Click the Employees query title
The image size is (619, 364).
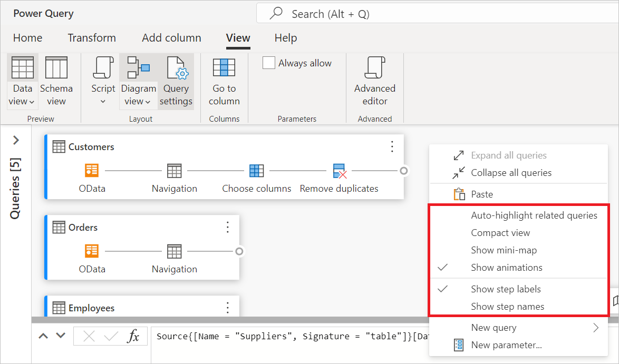coord(92,308)
